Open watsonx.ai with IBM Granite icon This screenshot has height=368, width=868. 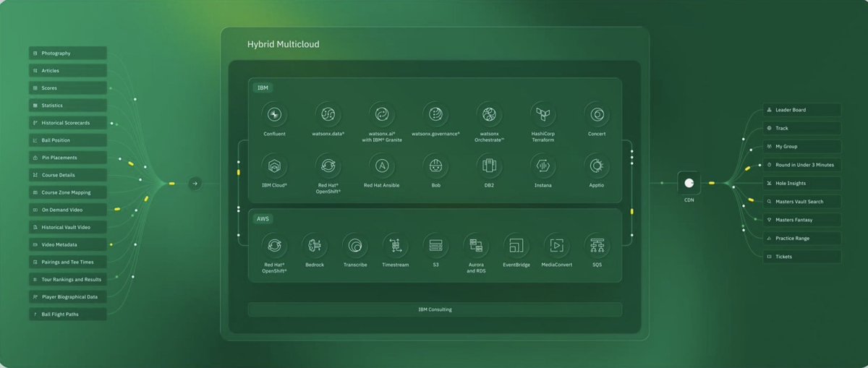(x=382, y=114)
